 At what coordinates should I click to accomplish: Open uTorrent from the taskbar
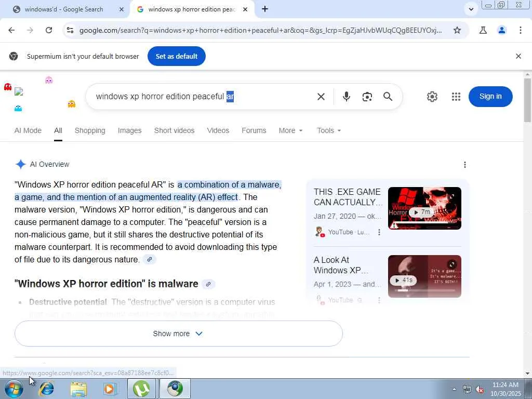click(141, 389)
